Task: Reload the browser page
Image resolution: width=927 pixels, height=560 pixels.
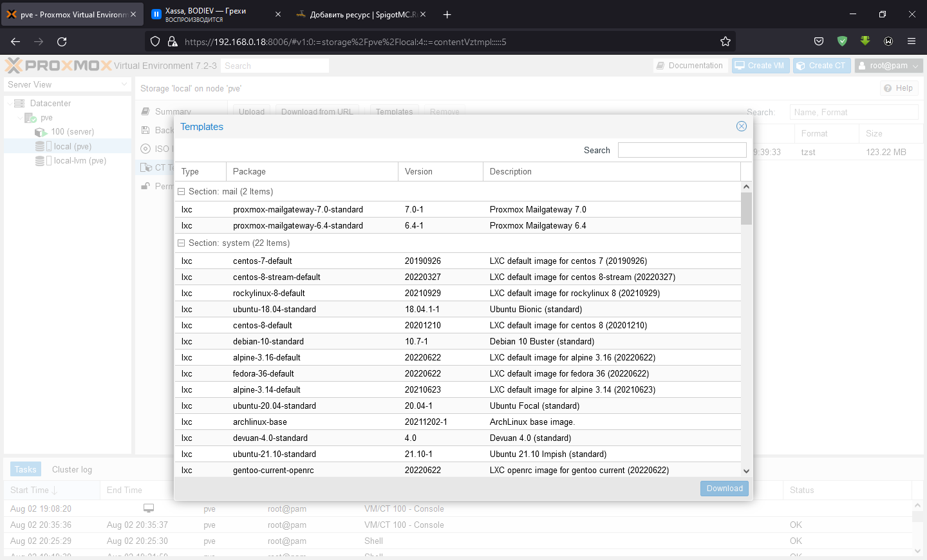Action: point(62,41)
